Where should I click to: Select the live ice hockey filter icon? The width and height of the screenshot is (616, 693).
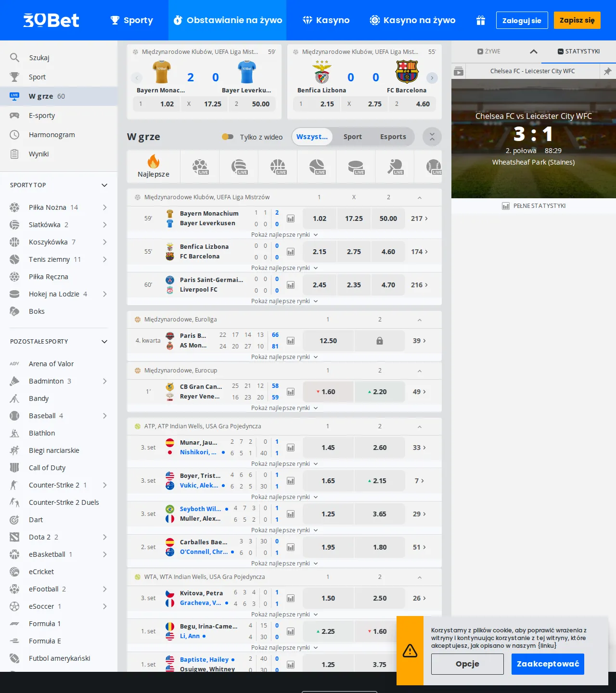pyautogui.click(x=356, y=167)
